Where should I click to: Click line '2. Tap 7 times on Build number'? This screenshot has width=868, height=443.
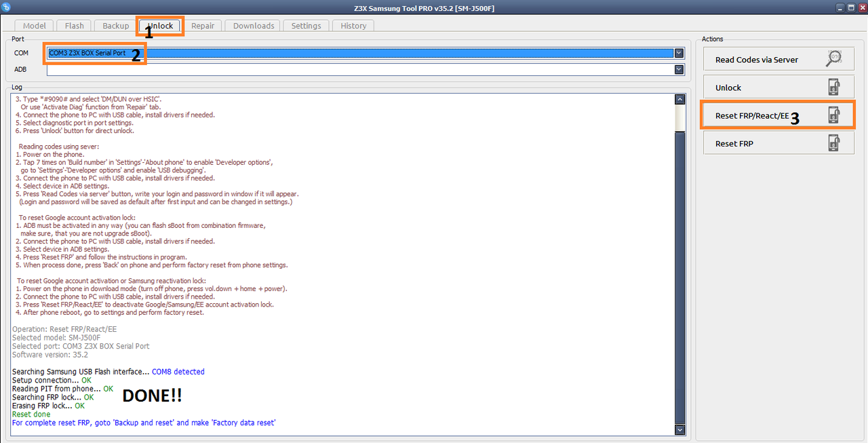point(144,162)
